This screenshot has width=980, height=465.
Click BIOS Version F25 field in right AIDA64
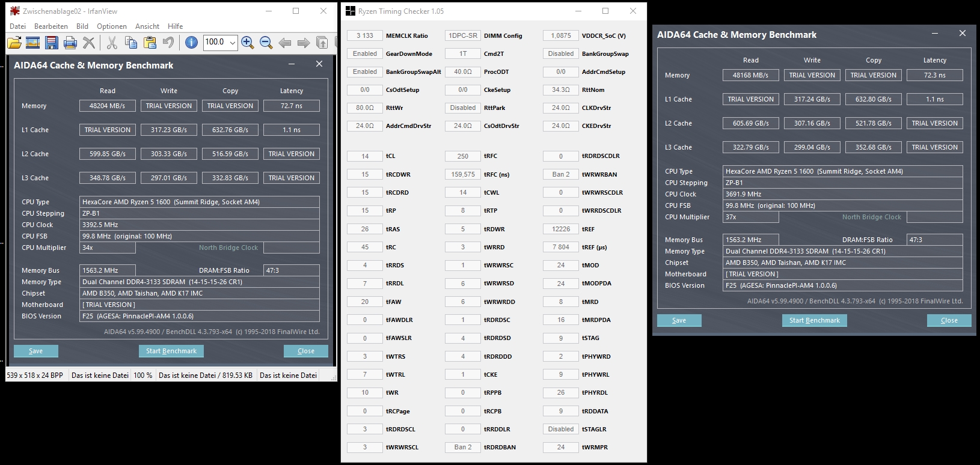coord(843,285)
